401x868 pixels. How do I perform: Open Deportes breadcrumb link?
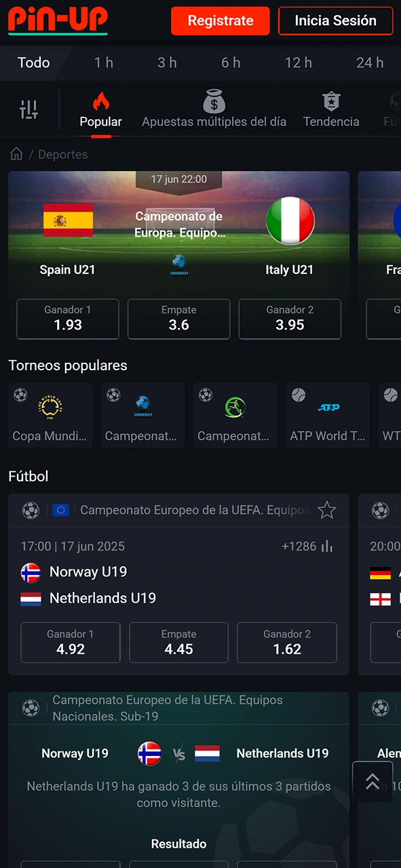(x=63, y=155)
